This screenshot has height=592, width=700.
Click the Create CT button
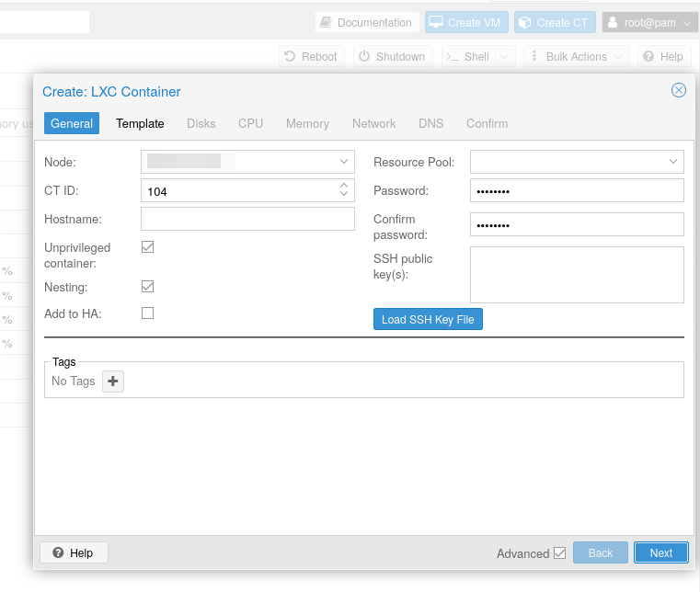[554, 22]
